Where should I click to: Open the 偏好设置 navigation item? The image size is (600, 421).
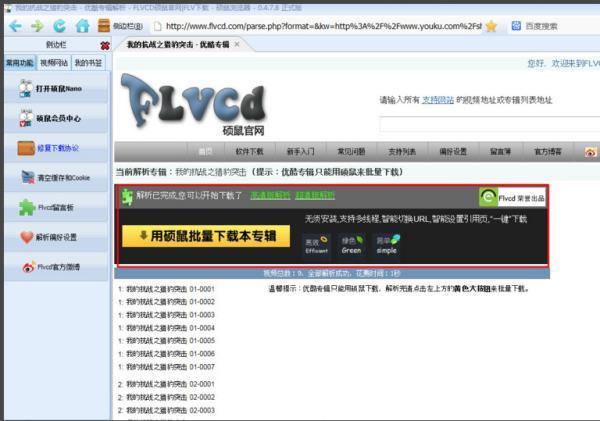point(453,152)
